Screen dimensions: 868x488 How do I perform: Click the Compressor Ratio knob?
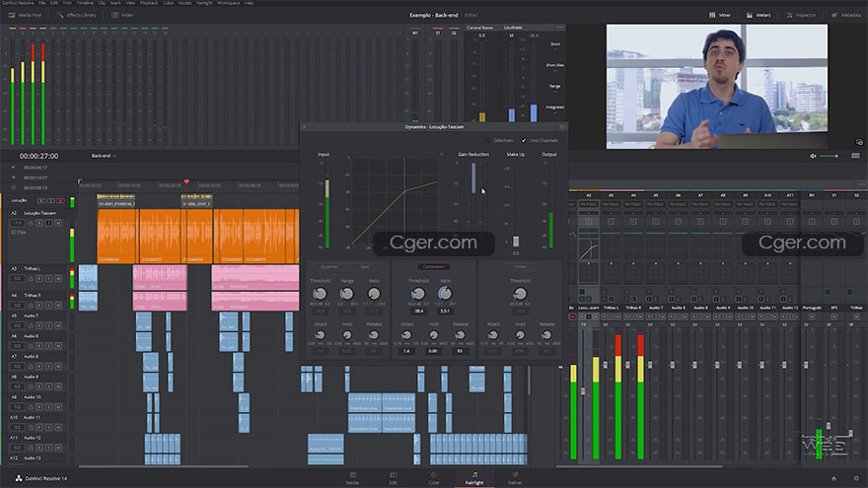[x=445, y=294]
